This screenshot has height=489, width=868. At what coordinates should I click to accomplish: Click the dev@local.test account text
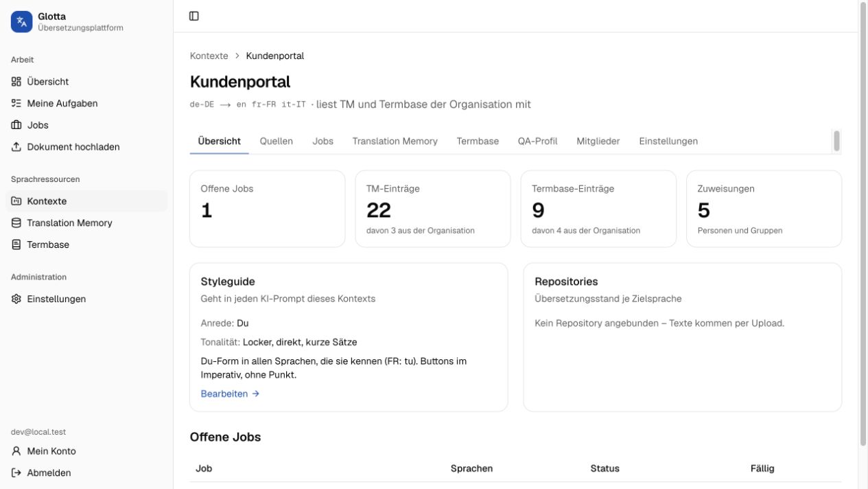coord(38,432)
